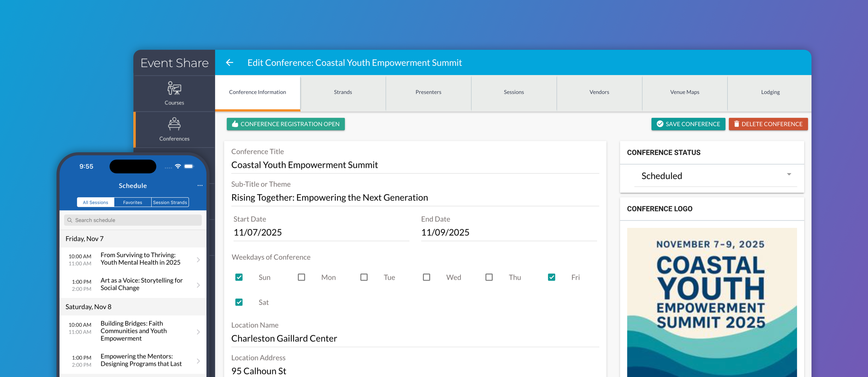Tap the three-dot menu on Schedule
The height and width of the screenshot is (377, 868).
click(x=200, y=185)
